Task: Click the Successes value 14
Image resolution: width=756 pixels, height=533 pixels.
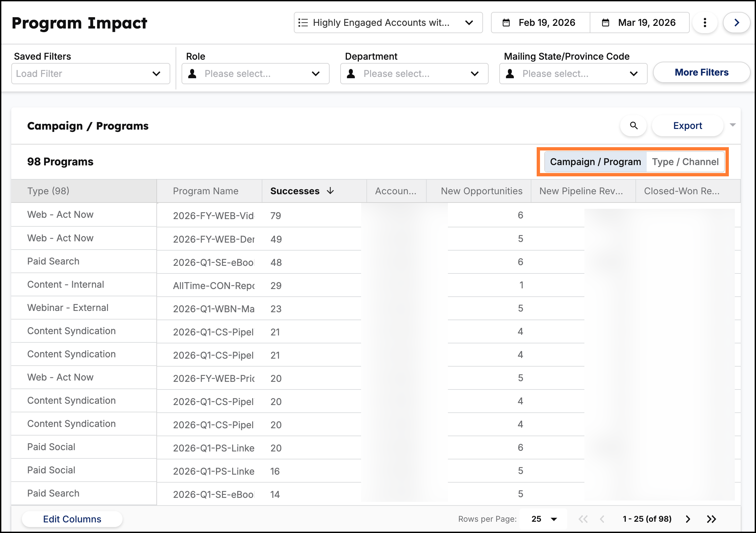Action: (x=275, y=494)
